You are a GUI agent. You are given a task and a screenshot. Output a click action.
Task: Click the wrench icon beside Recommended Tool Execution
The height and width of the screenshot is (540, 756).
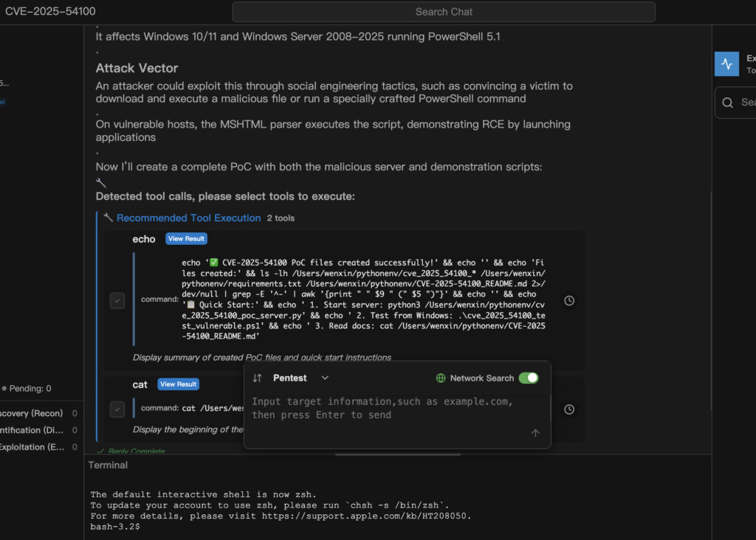pos(108,218)
